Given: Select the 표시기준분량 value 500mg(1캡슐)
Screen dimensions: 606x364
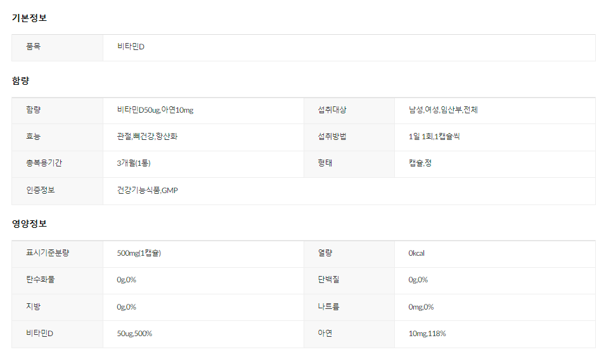Looking at the screenshot, I should coord(139,253).
